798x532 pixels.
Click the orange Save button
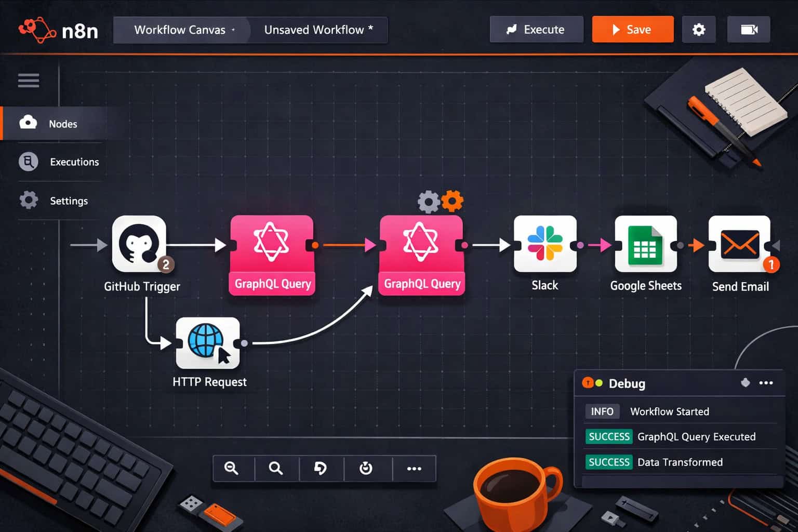(x=633, y=30)
